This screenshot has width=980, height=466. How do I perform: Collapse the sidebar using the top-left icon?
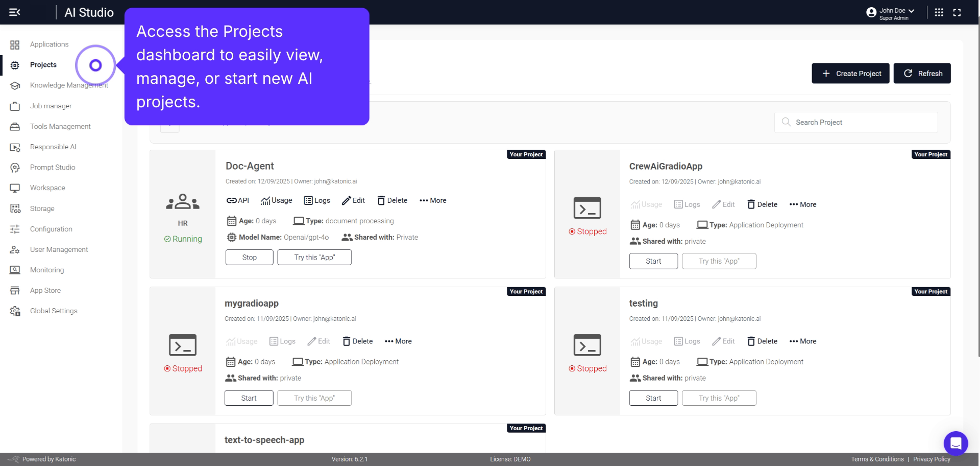click(x=15, y=12)
